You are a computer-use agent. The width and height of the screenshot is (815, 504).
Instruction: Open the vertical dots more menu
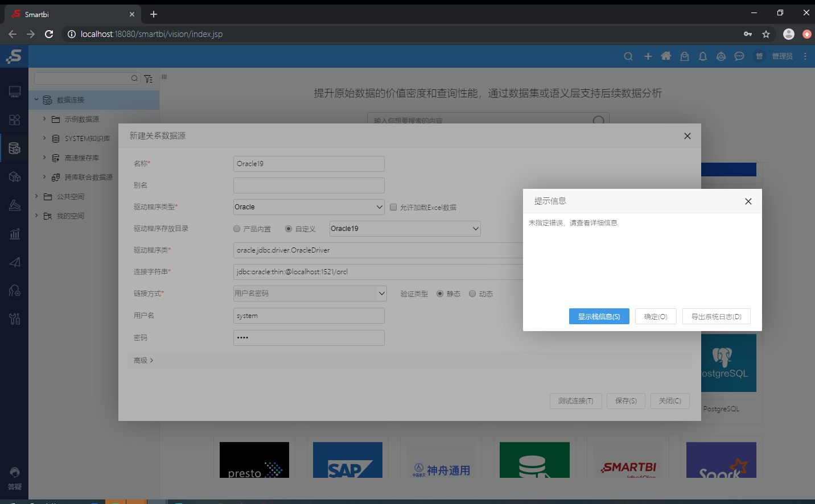805,56
